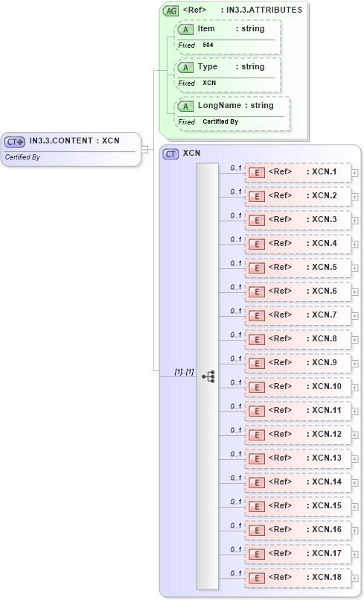Select the IN3.3.CONTENT : XCN title
The height and width of the screenshot is (600, 364).
click(x=74, y=141)
